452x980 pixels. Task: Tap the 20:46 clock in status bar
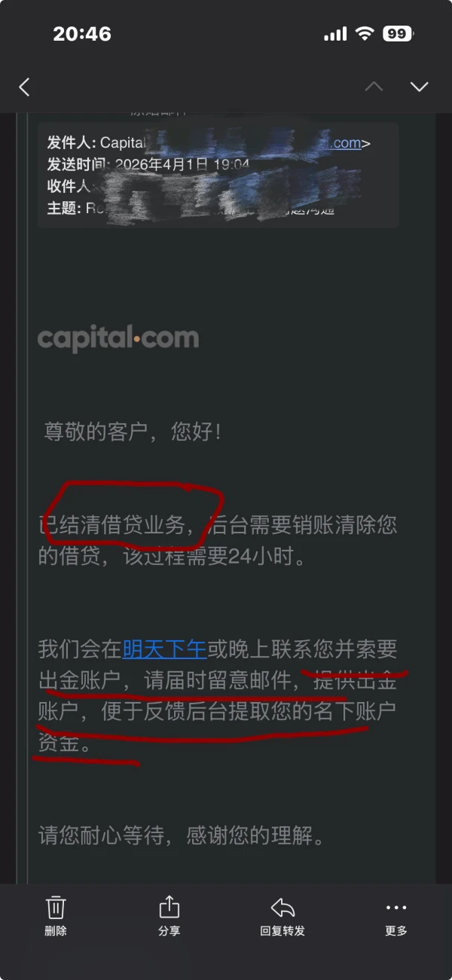[82, 34]
